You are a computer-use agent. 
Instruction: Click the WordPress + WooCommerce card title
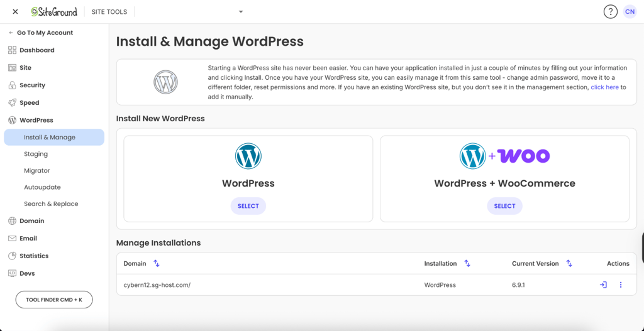point(505,183)
